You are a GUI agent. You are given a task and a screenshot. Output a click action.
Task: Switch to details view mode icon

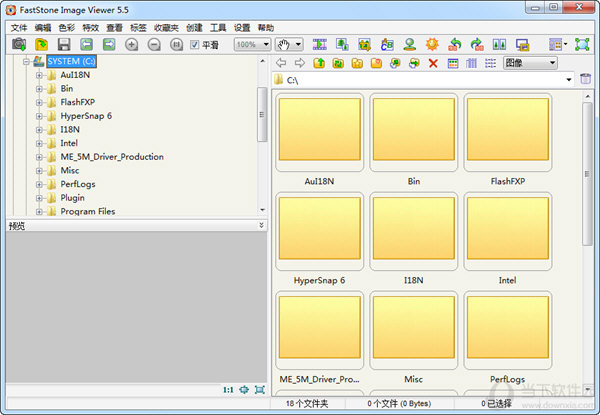[x=471, y=63]
